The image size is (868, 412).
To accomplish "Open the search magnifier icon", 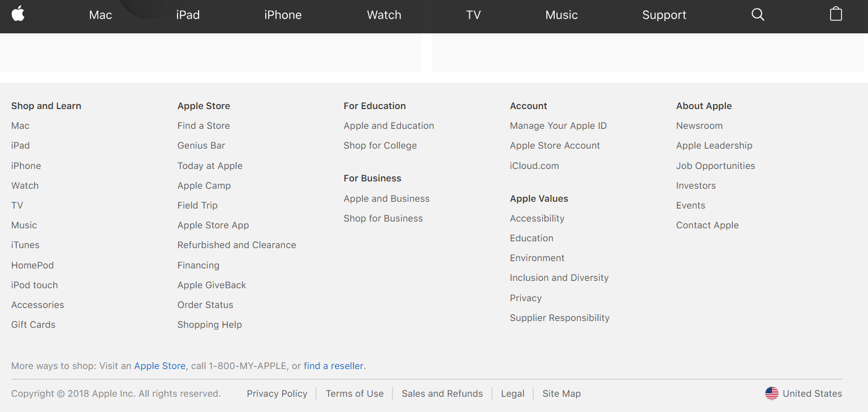I will point(758,15).
